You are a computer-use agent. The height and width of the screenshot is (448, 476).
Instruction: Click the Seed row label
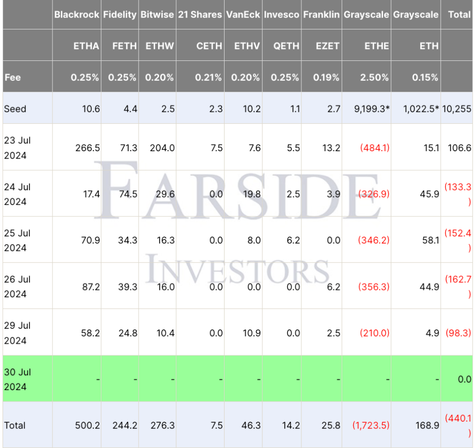click(15, 109)
